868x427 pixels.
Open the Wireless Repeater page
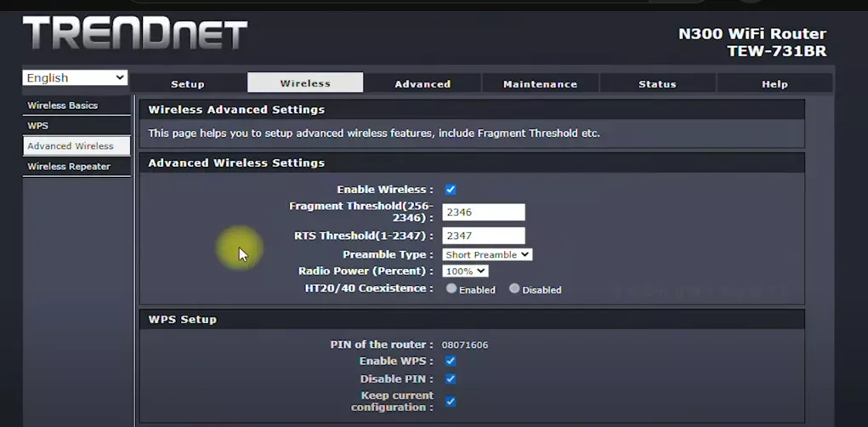(x=77, y=167)
